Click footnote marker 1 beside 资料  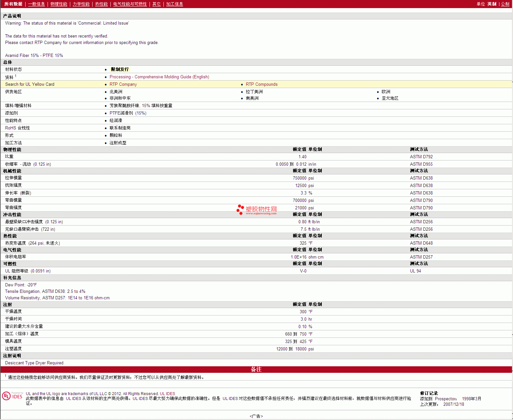click(x=16, y=76)
